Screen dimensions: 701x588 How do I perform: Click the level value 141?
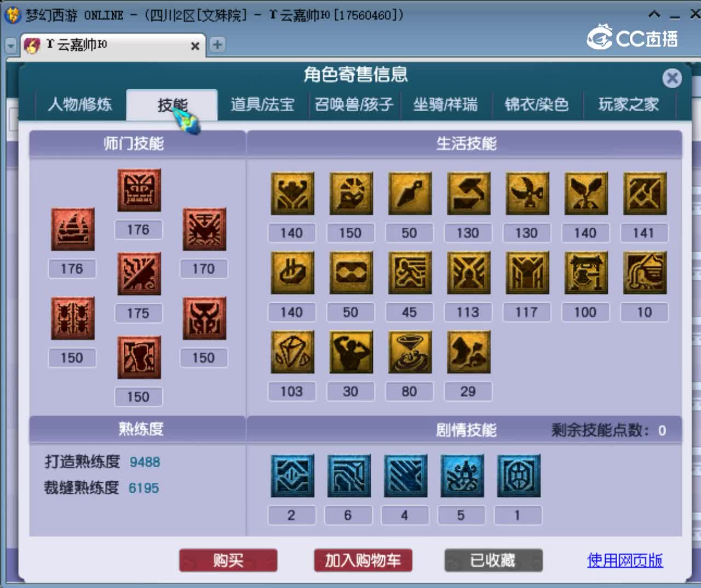(x=643, y=233)
